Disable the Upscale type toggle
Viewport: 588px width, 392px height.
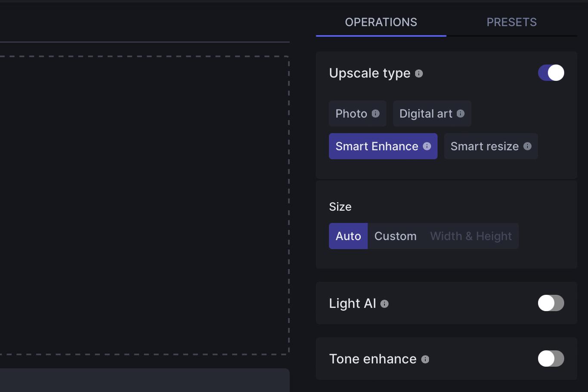(x=551, y=73)
